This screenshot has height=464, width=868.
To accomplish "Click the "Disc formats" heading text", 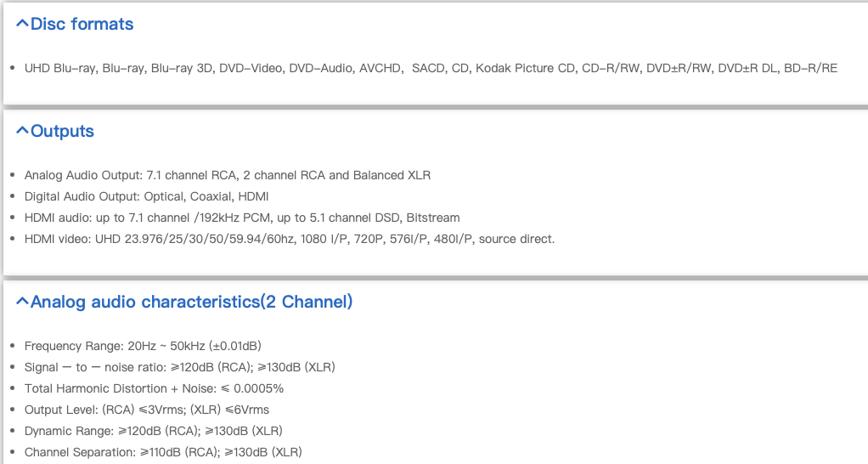I will tap(82, 25).
